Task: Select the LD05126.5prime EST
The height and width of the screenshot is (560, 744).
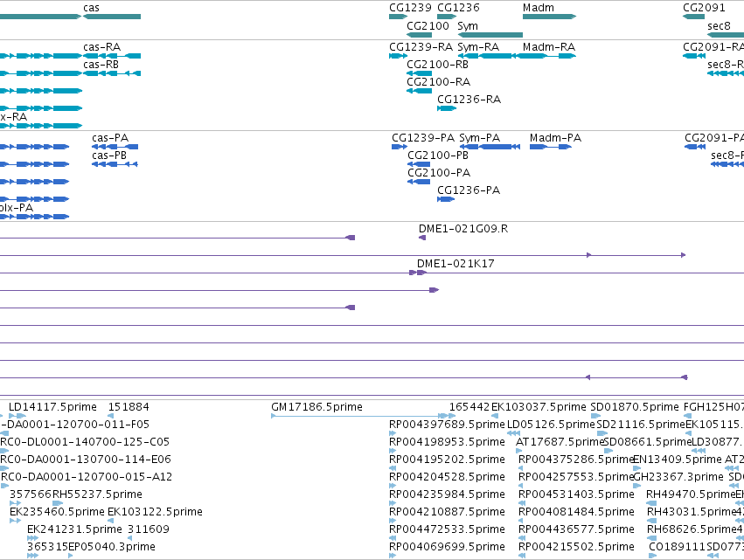Action: tap(513, 433)
